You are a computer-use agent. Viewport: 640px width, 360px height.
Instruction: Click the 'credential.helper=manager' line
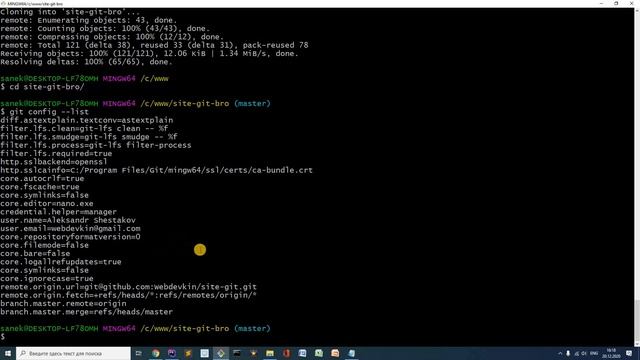(x=58, y=212)
